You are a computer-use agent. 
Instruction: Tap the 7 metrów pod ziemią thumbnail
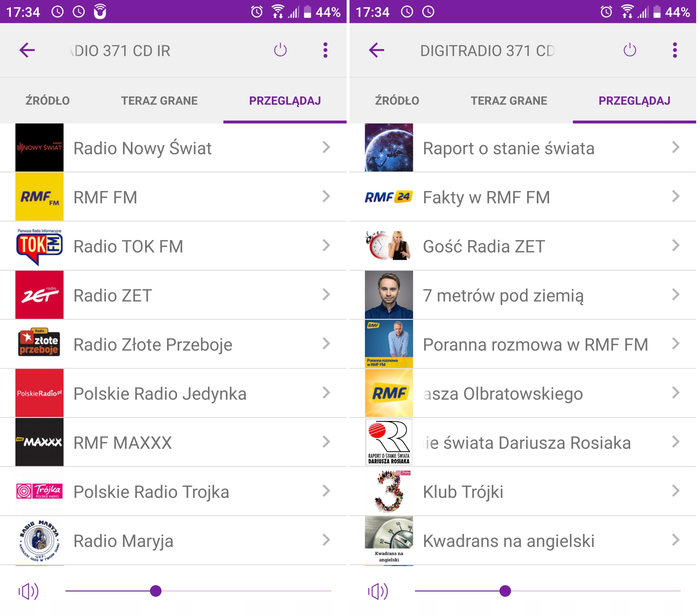[389, 295]
